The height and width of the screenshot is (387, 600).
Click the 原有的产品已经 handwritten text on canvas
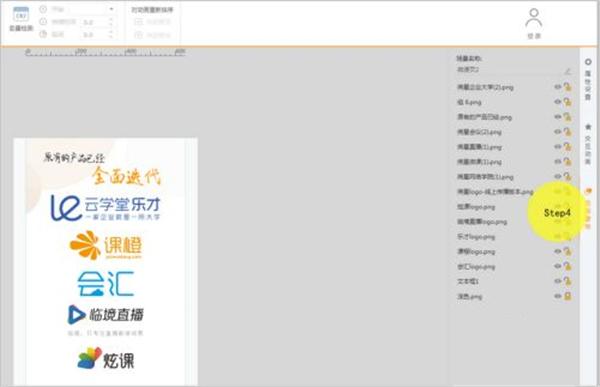click(x=74, y=158)
